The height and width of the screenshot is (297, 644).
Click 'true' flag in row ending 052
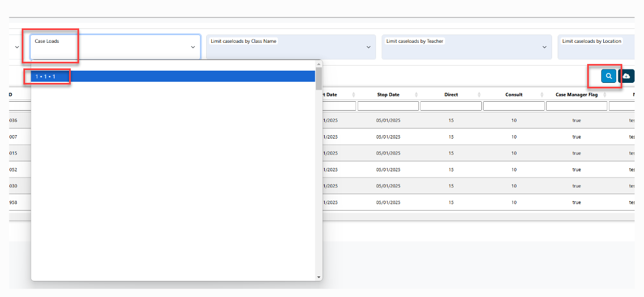pos(577,170)
